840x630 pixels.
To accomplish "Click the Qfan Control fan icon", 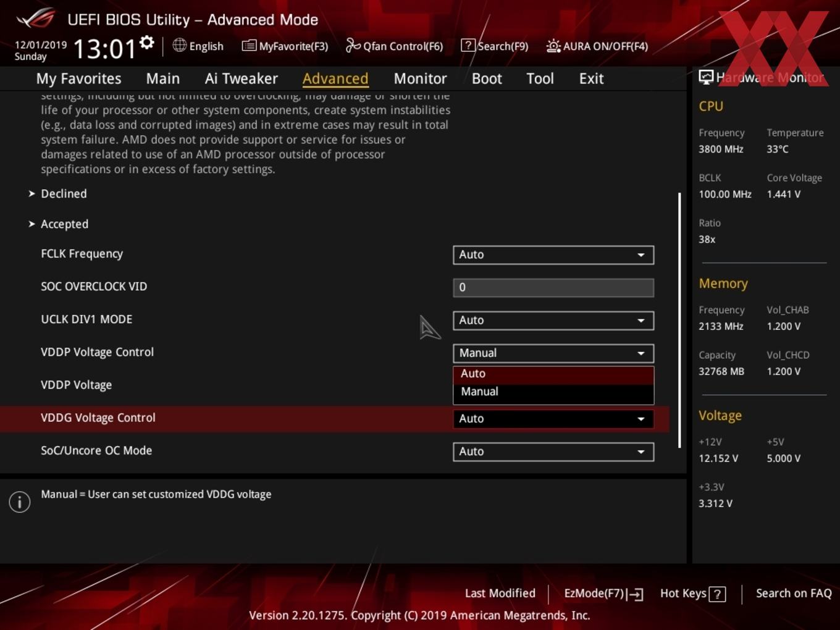I will [353, 45].
